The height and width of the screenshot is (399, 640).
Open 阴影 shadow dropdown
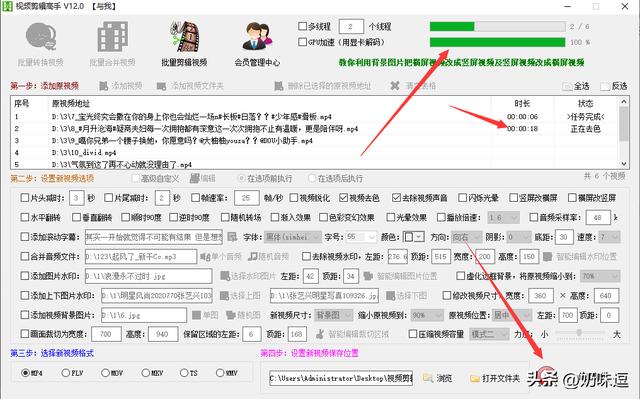(x=518, y=237)
